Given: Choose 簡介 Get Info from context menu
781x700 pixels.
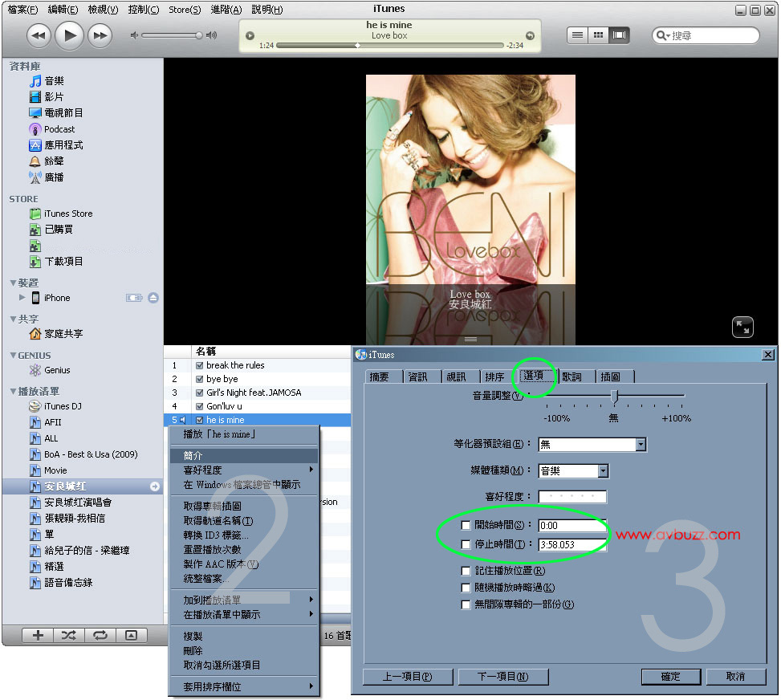Looking at the screenshot, I should [243, 455].
